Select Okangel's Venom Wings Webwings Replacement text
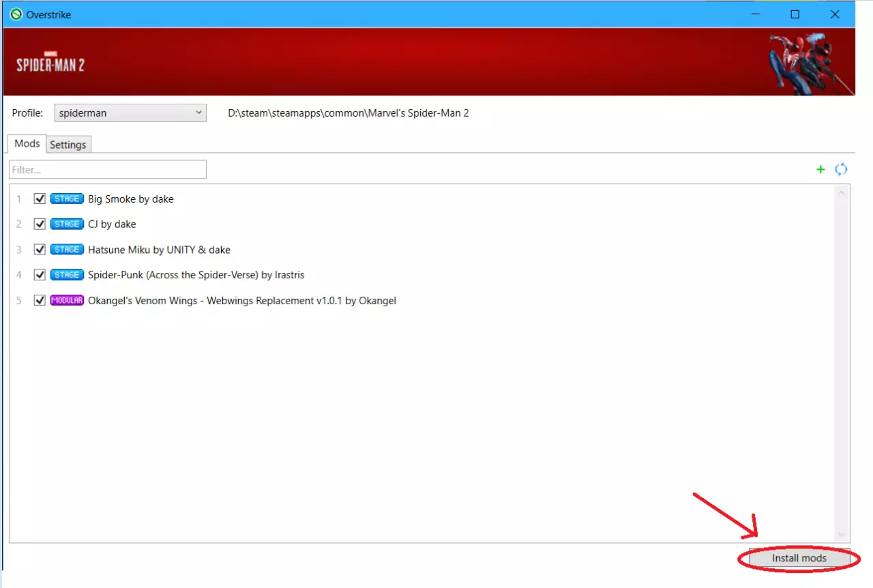The height and width of the screenshot is (588, 873). (x=242, y=300)
